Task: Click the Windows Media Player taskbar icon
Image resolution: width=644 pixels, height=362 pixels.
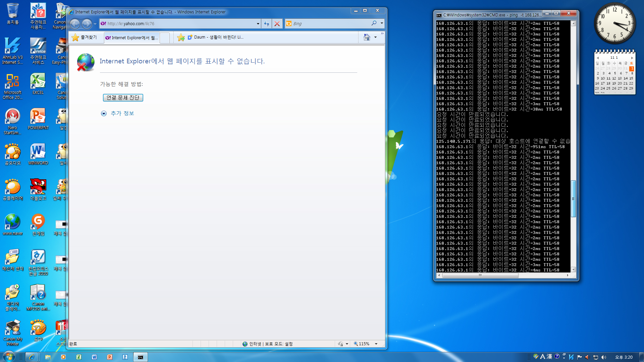Action: (x=63, y=357)
